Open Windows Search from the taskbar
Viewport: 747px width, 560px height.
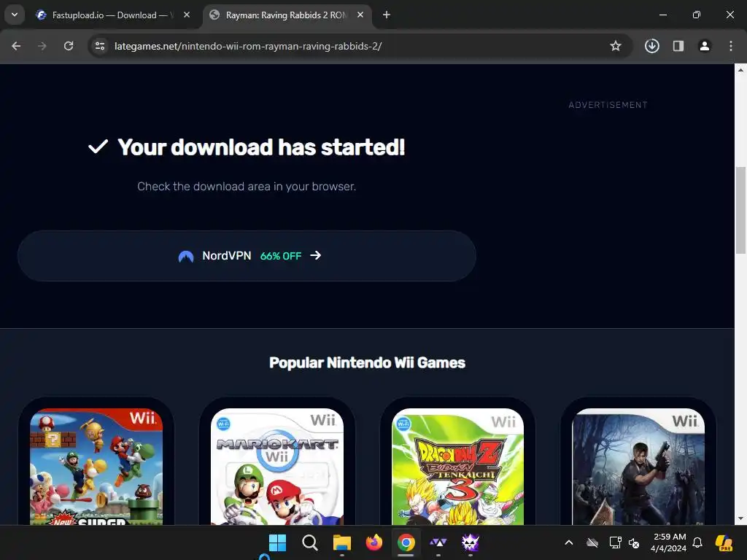click(x=309, y=542)
